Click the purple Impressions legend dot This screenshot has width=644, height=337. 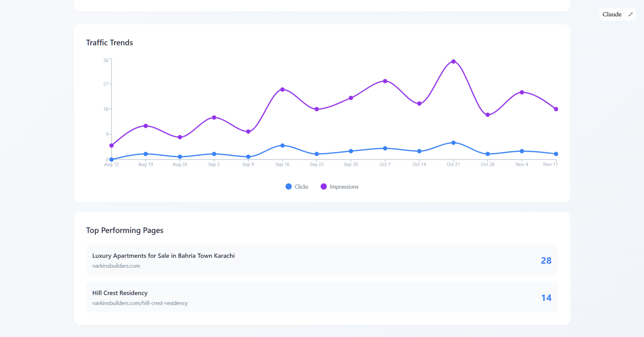[324, 186]
